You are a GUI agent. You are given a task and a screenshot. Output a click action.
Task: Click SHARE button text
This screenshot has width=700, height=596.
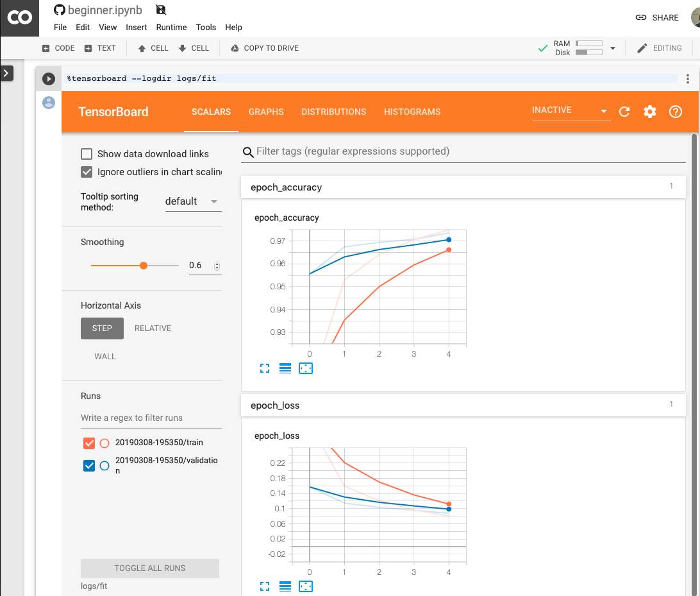tap(665, 18)
